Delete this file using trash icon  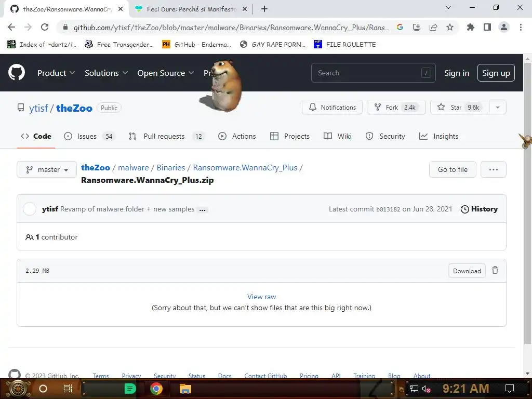pos(495,270)
